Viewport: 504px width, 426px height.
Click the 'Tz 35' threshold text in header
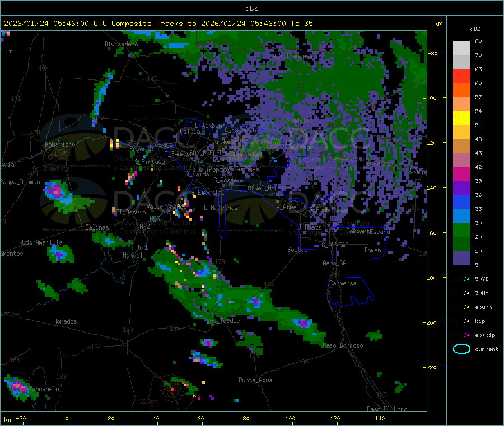tap(301, 24)
